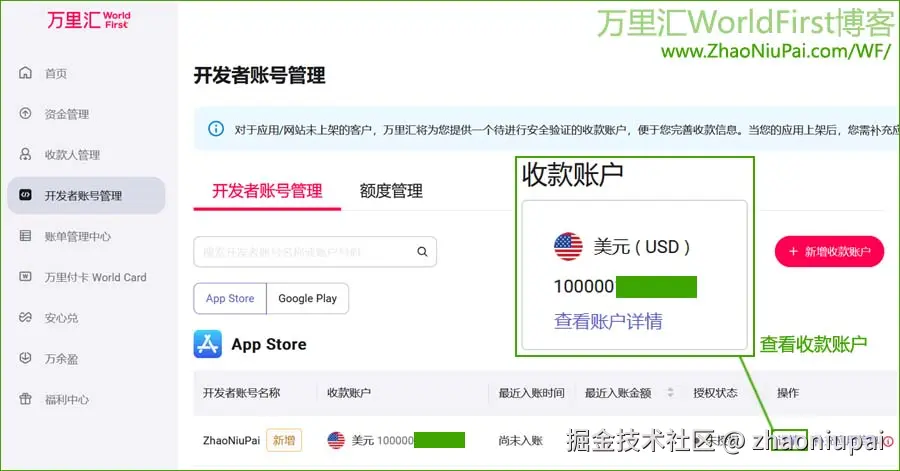Click the 开发者账号名称 column header

[x=242, y=392]
